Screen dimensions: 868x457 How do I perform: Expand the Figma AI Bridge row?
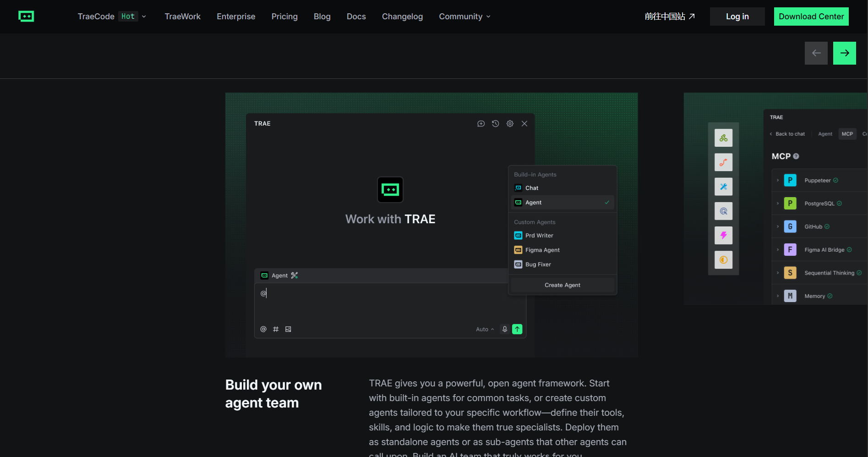[x=820, y=250]
